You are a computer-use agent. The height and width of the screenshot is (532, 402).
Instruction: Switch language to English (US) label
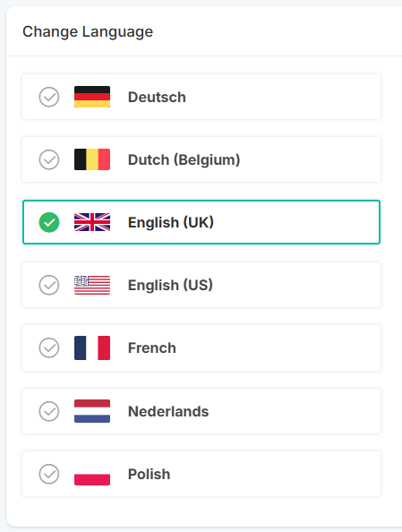[x=170, y=285]
